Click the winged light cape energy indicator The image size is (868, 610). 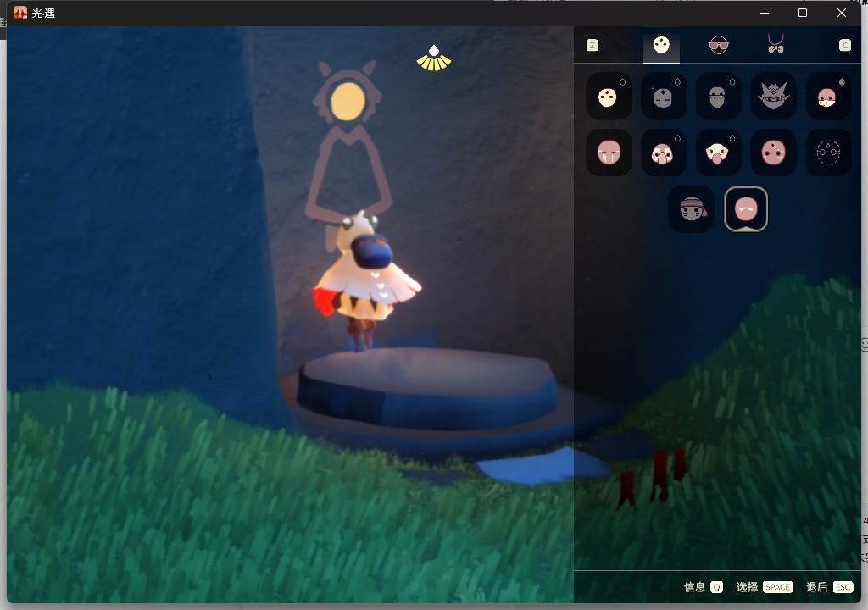[434, 58]
